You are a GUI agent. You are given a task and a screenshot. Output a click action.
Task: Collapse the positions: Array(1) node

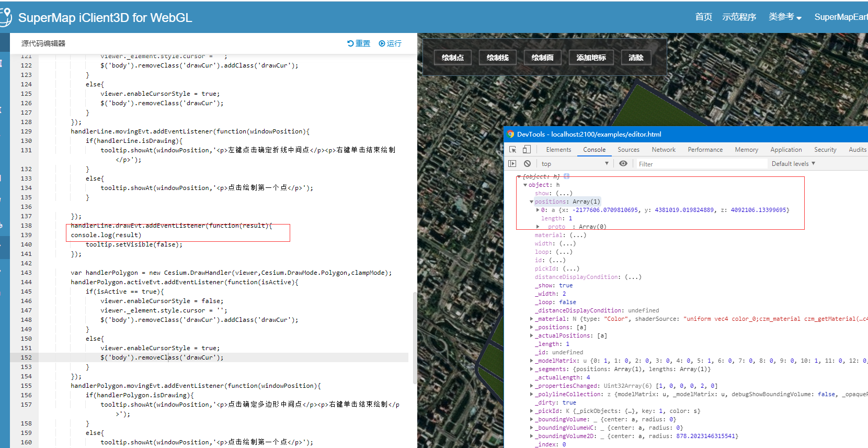click(x=531, y=201)
